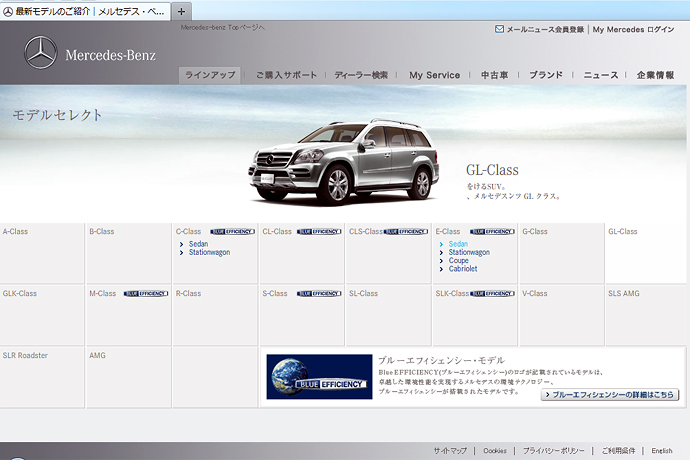Open the ニュース menu
This screenshot has width=690, height=460.
point(601,75)
